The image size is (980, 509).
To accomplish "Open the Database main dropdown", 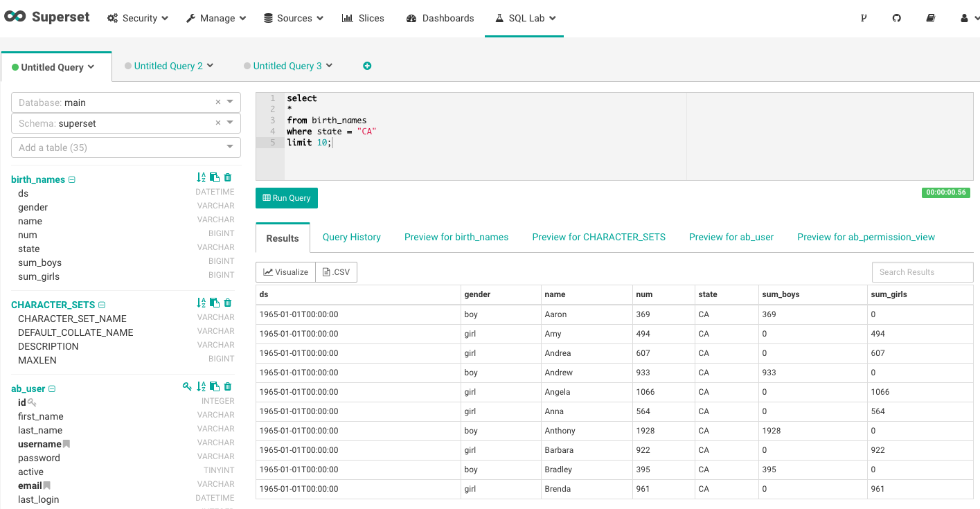I will click(x=230, y=102).
